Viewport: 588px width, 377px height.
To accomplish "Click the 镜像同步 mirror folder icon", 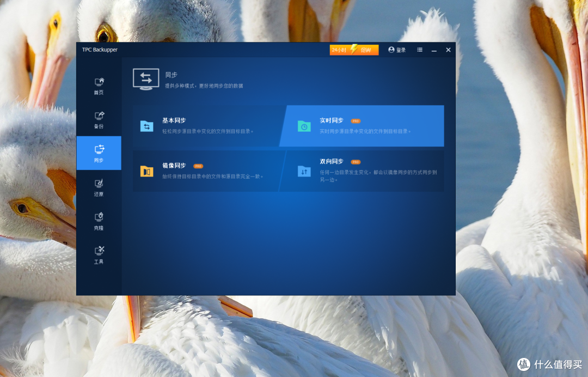I will (146, 171).
